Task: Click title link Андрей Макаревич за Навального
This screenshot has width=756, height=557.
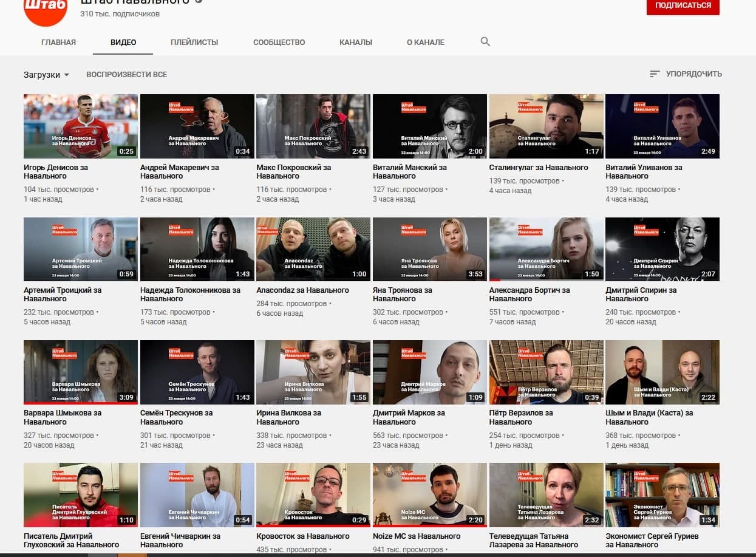Action: point(180,172)
